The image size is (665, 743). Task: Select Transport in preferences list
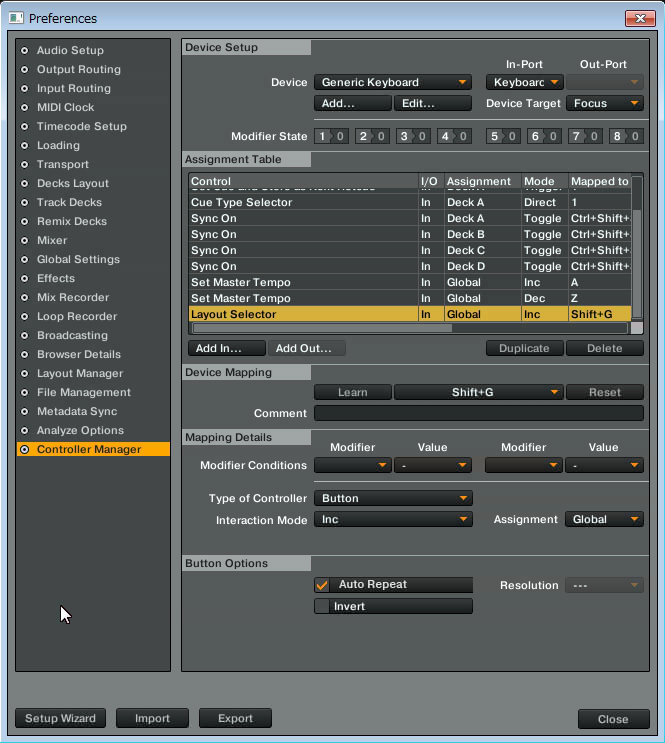tap(63, 164)
